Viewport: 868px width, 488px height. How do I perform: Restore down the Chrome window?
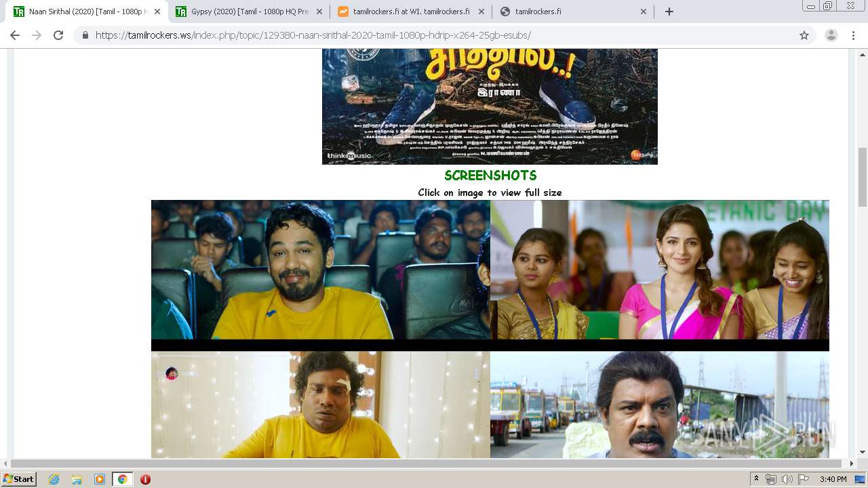(828, 6)
